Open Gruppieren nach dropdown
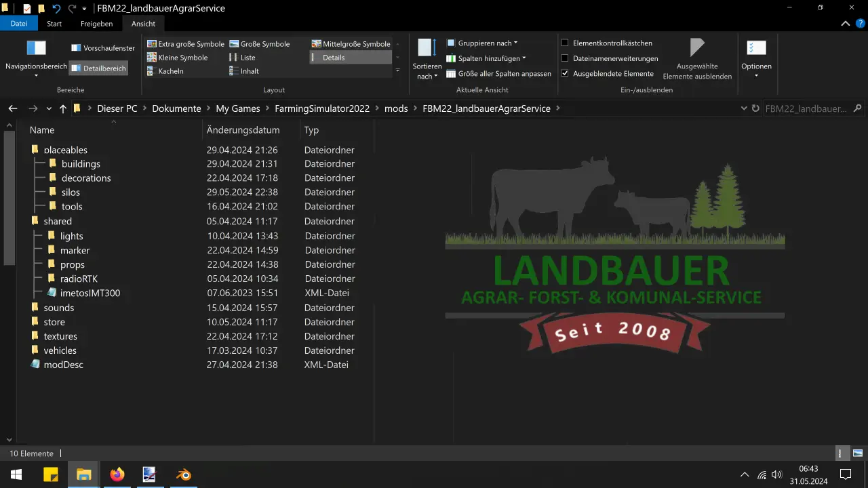The width and height of the screenshot is (868, 488). click(x=482, y=43)
